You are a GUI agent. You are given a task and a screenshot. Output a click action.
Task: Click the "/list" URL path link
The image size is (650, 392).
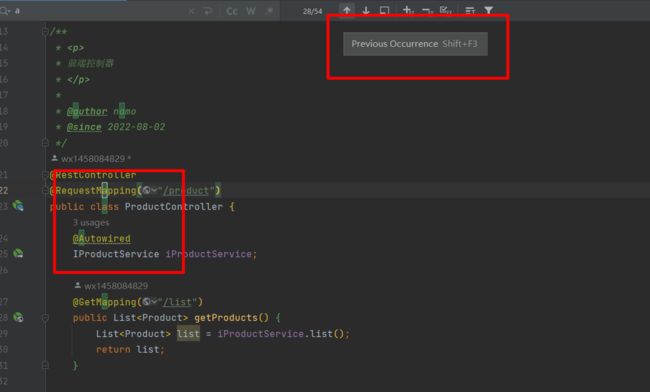click(177, 302)
